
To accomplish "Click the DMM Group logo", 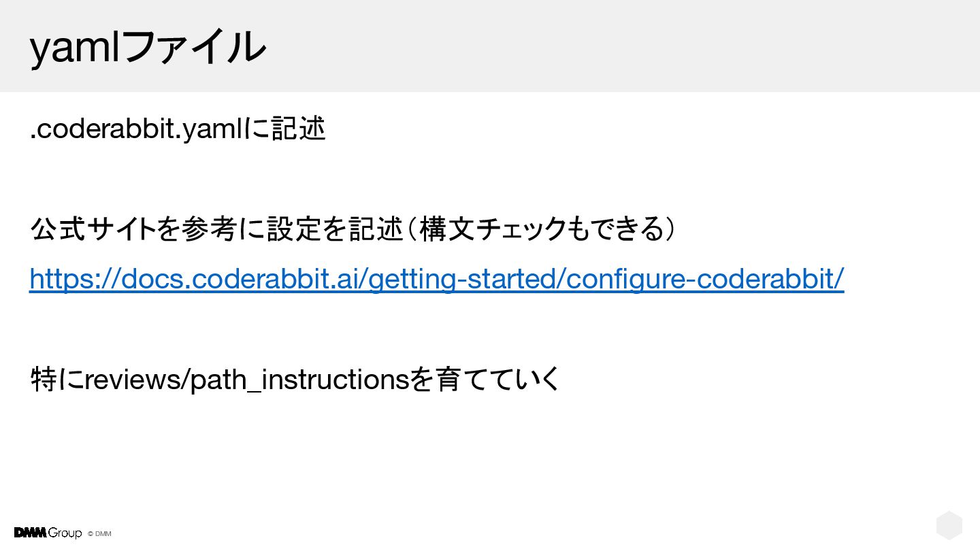I will coord(48,533).
